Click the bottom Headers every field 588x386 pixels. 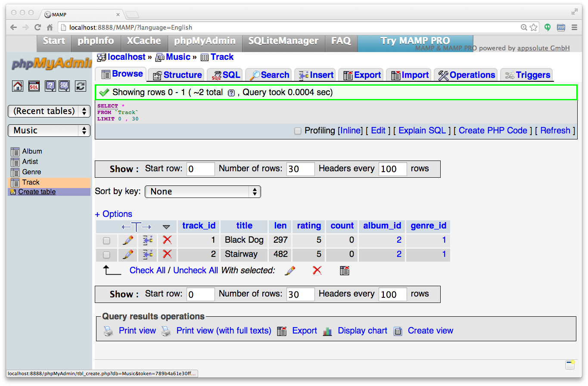[x=392, y=294]
